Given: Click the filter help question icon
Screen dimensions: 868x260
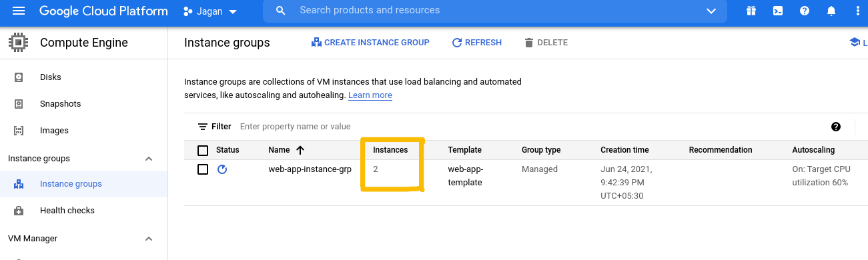Looking at the screenshot, I should pyautogui.click(x=836, y=127).
